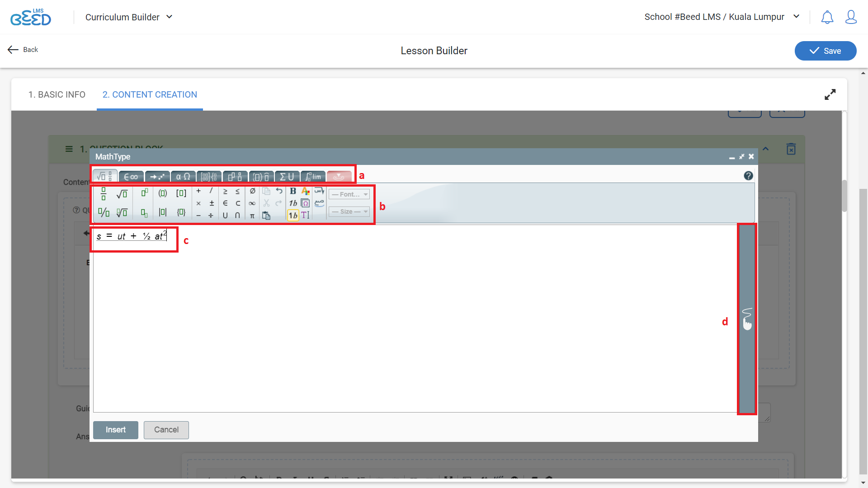Viewport: 868px width, 488px height.
Task: Insert square brackets template
Action: (181, 193)
